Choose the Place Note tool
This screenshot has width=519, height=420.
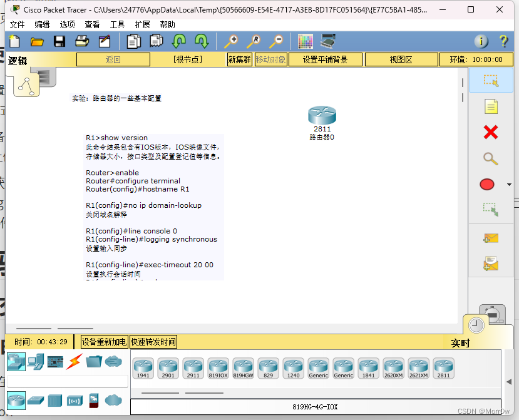click(491, 106)
